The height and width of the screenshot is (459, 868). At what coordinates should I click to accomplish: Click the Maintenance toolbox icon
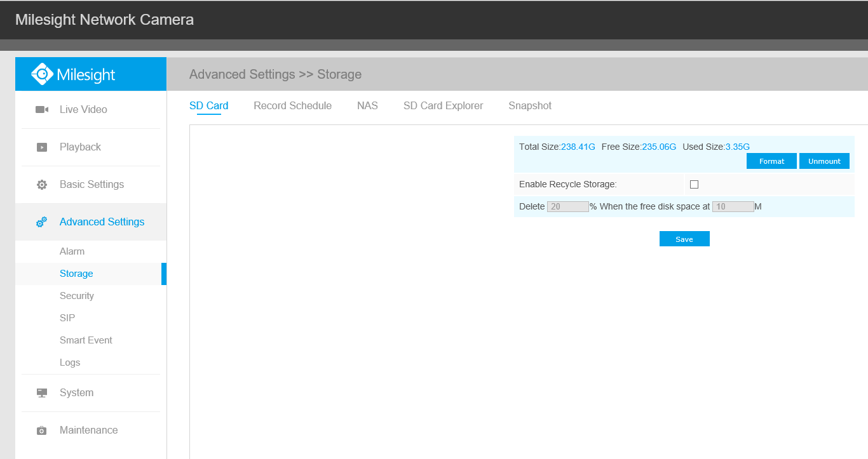(x=42, y=430)
